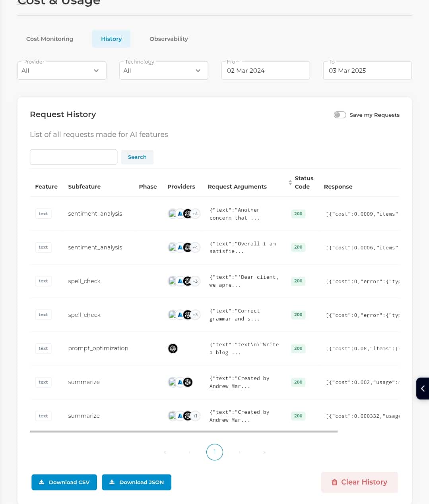429x504 pixels.
Task: Click the Status Code sort arrows icon
Action: pyautogui.click(x=290, y=183)
